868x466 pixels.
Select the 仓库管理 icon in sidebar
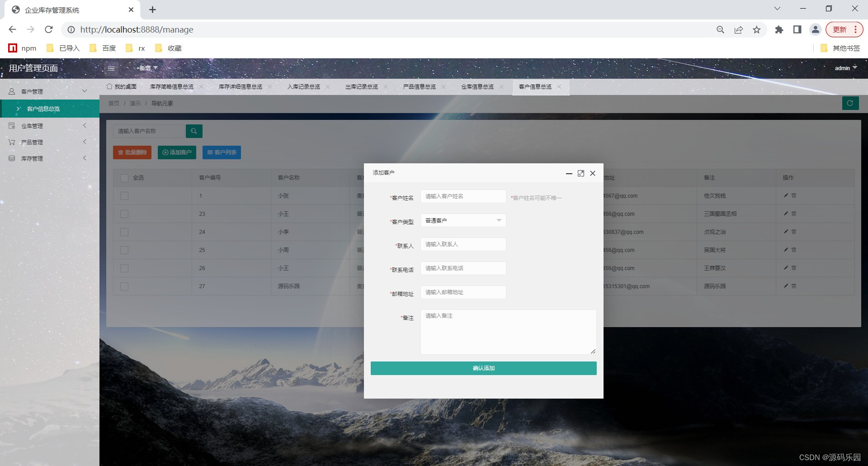11,125
